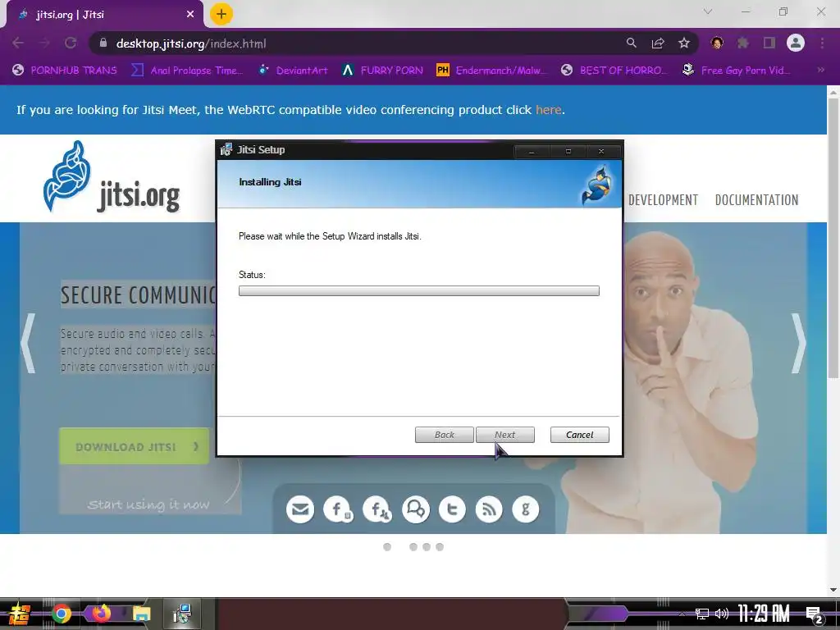Click the RSS feed icon
Viewport: 840px width, 630px height.
pos(489,509)
